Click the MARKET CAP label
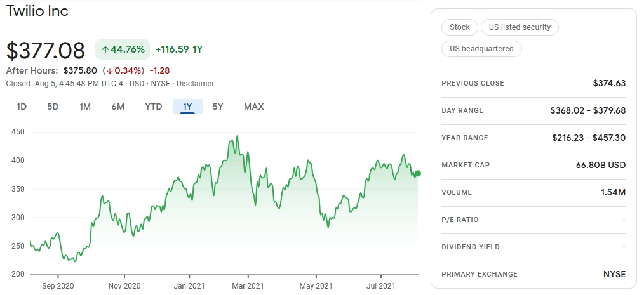Viewport: 644px width, 295px height. (x=466, y=165)
